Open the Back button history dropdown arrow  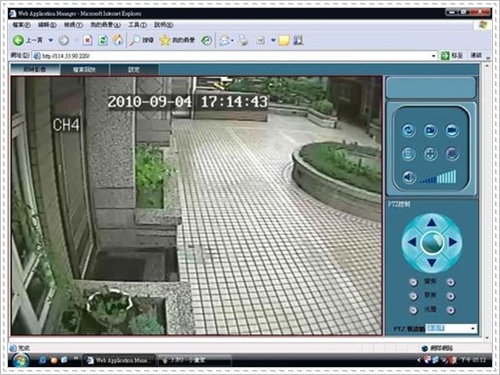coord(51,40)
